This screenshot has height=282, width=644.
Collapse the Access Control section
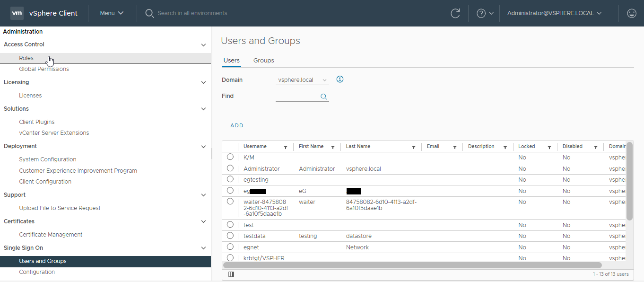204,45
